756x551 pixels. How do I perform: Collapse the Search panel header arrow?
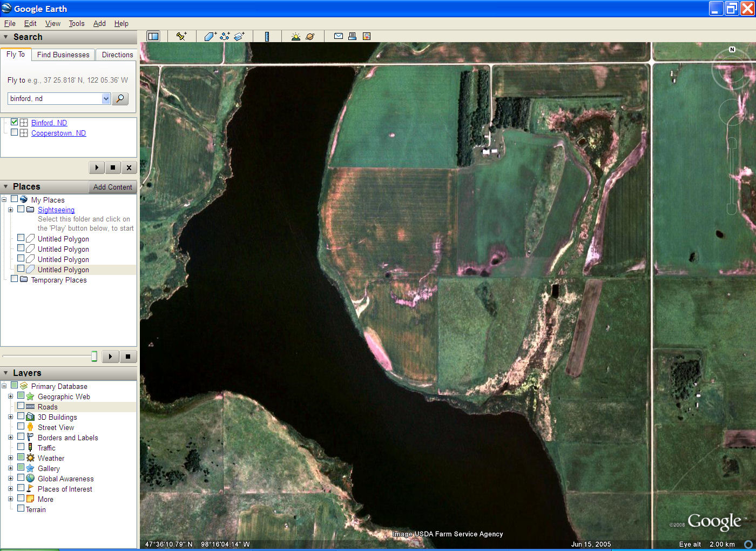point(6,37)
